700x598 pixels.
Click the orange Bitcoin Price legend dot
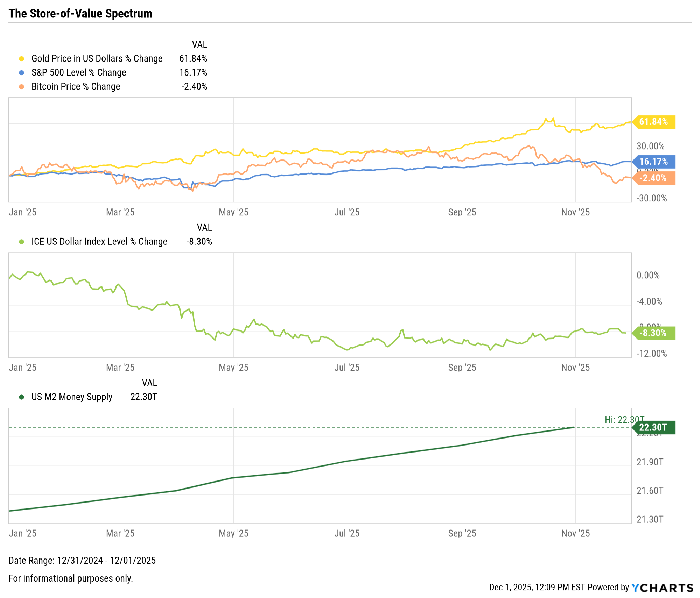tap(22, 87)
